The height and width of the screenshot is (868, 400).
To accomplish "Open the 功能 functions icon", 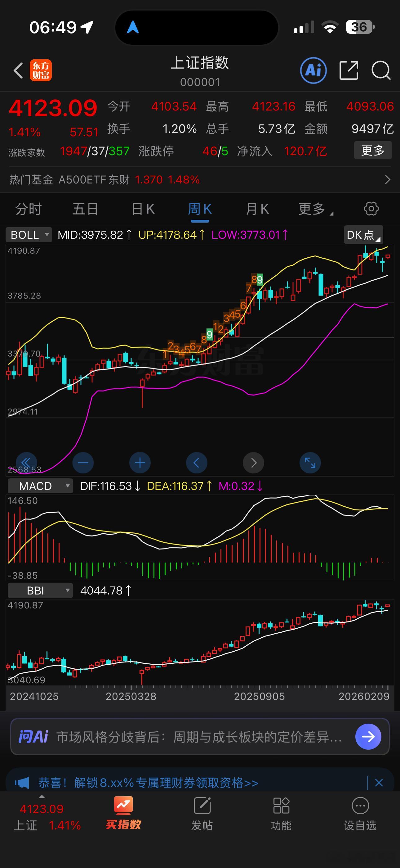I will (281, 814).
